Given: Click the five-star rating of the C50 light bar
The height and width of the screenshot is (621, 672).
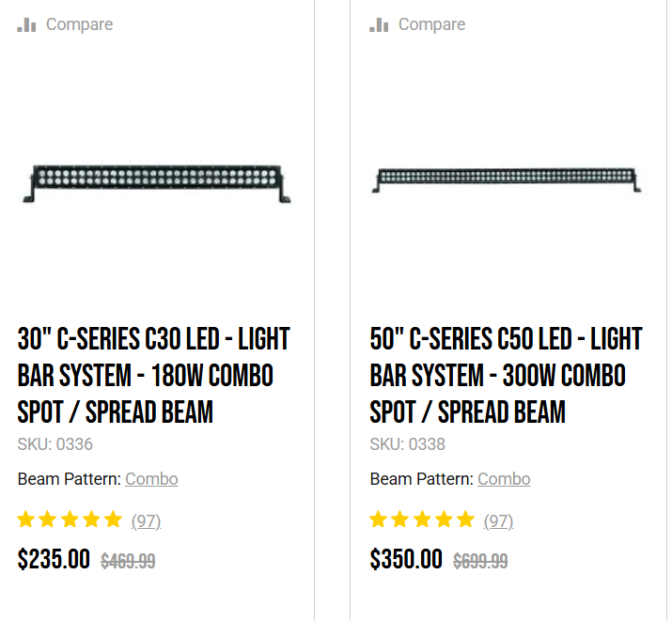Looking at the screenshot, I should (422, 520).
